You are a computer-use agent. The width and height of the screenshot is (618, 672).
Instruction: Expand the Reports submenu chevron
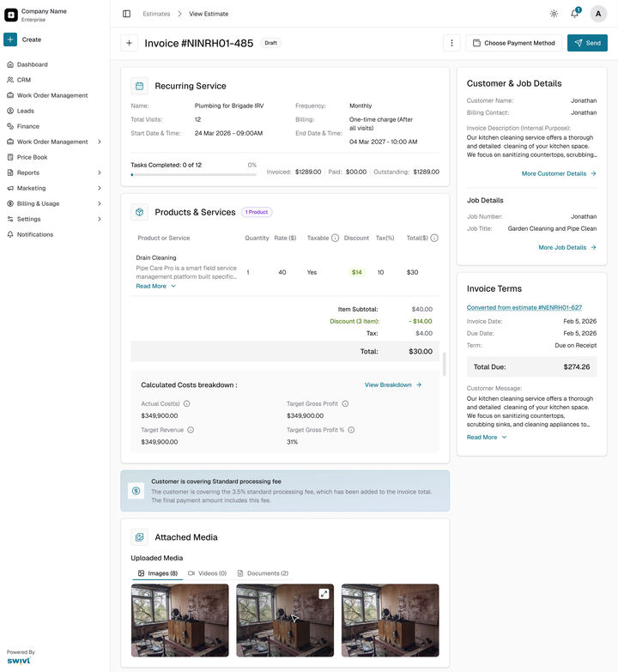[x=100, y=173]
